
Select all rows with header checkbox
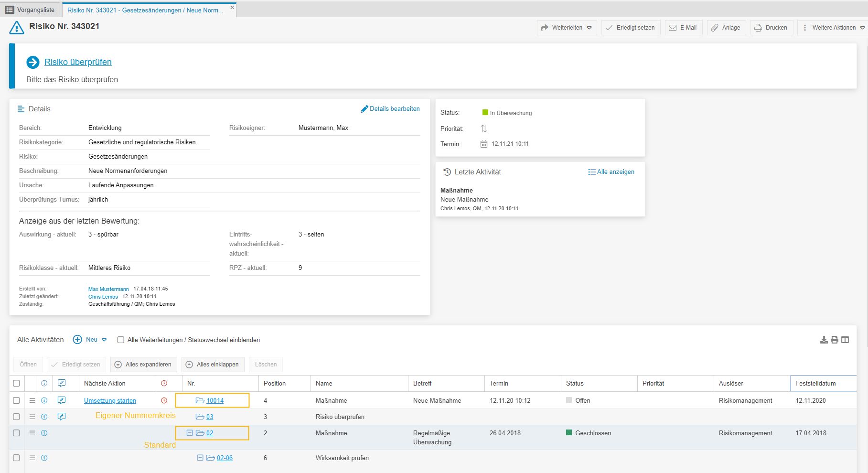pyautogui.click(x=16, y=383)
